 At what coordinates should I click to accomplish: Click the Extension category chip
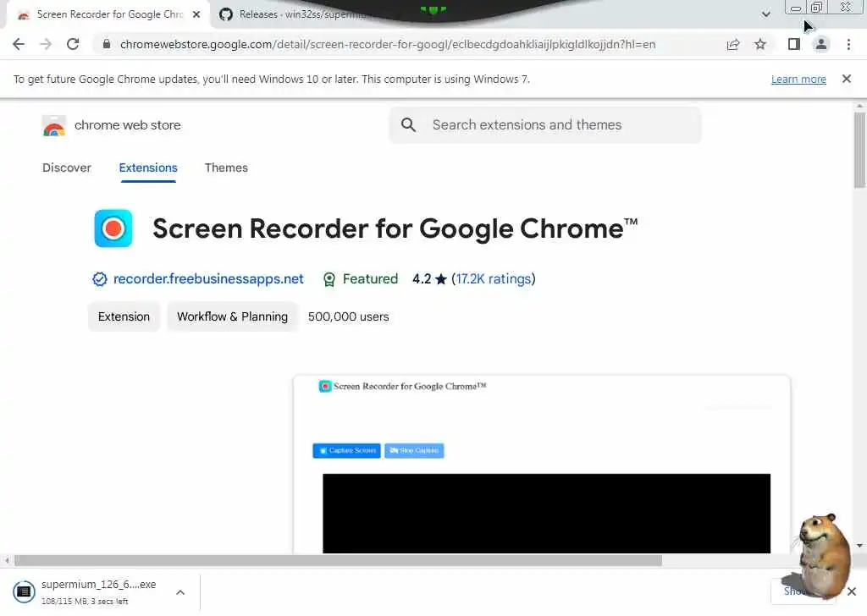pyautogui.click(x=124, y=316)
